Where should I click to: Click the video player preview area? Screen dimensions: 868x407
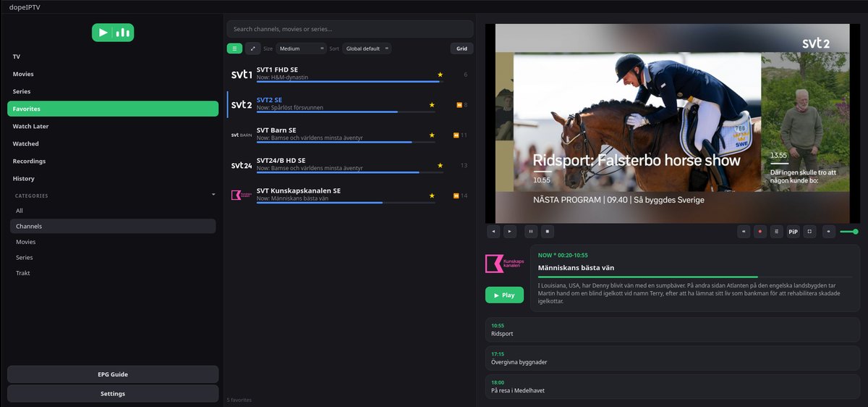pyautogui.click(x=672, y=123)
